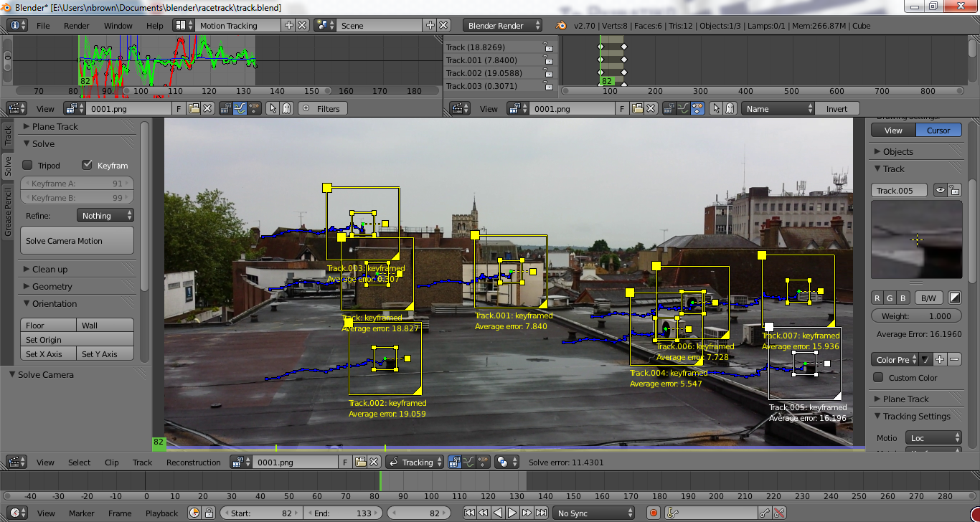Delete Motion Tracking screen layout
The height and width of the screenshot is (522, 980).
[302, 25]
